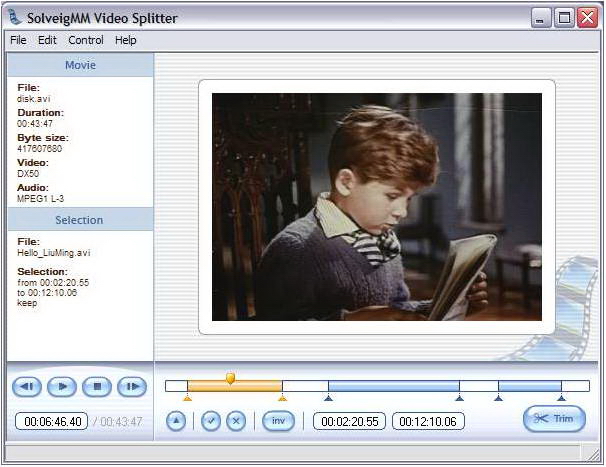The width and height of the screenshot is (606, 467).
Task: Click the yellow slider thumb on the timeline
Action: click(230, 378)
